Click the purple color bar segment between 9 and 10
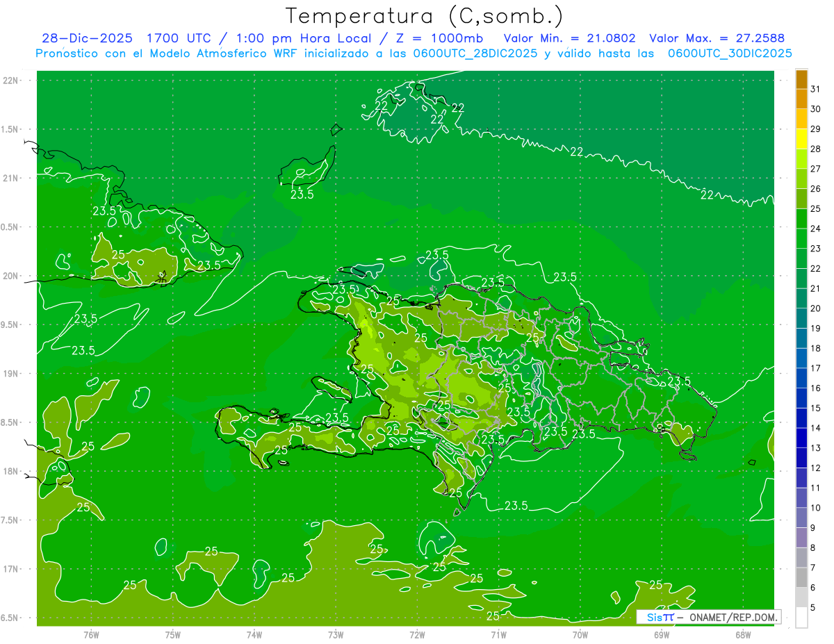834x644 pixels. tap(801, 518)
